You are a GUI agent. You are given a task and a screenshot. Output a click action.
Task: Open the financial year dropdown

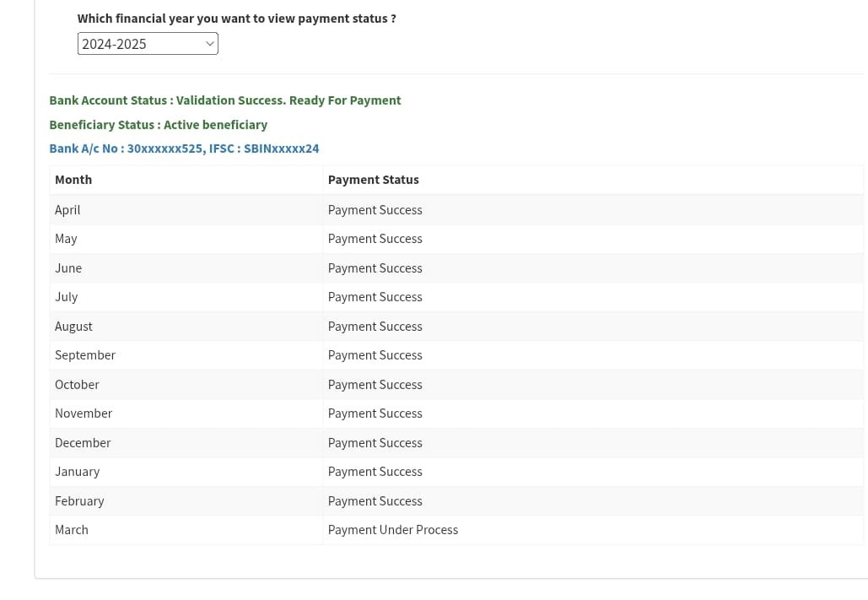point(147,44)
